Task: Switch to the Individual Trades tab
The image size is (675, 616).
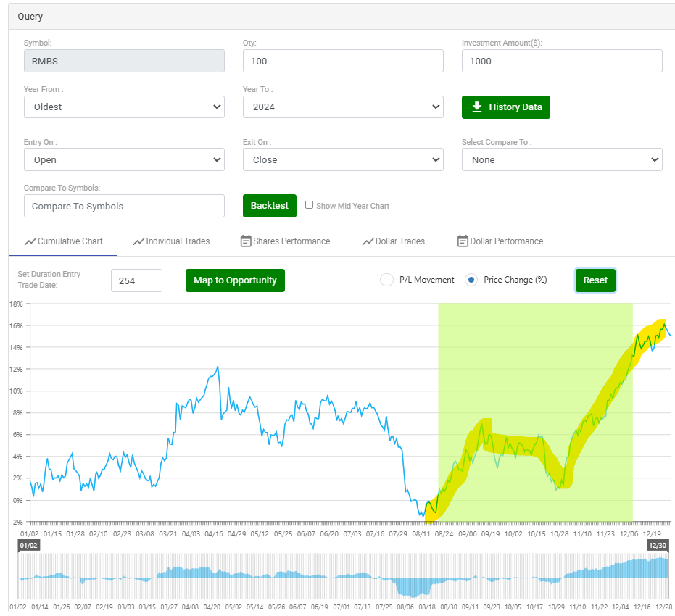Action: pyautogui.click(x=171, y=241)
